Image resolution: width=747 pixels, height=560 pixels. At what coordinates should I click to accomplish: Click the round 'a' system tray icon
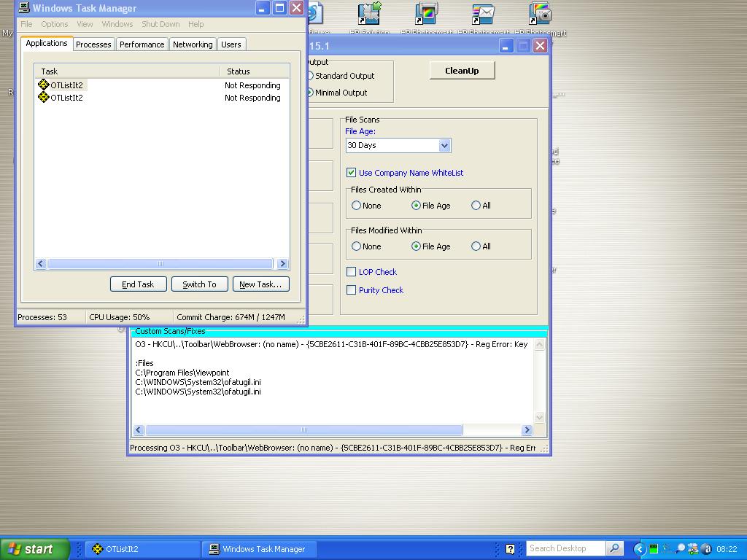(x=707, y=549)
